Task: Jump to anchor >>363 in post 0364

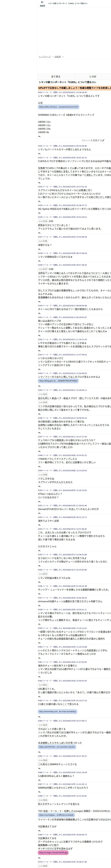Action: [43, 725]
